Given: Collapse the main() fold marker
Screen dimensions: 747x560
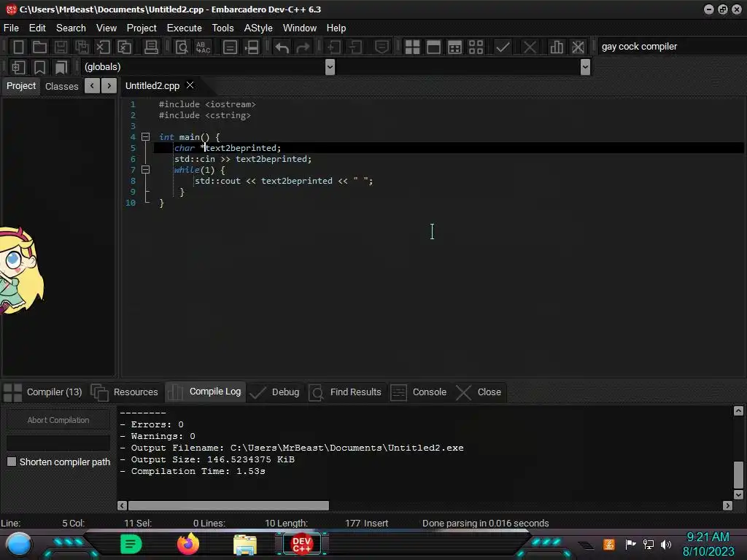Looking at the screenshot, I should click(146, 137).
